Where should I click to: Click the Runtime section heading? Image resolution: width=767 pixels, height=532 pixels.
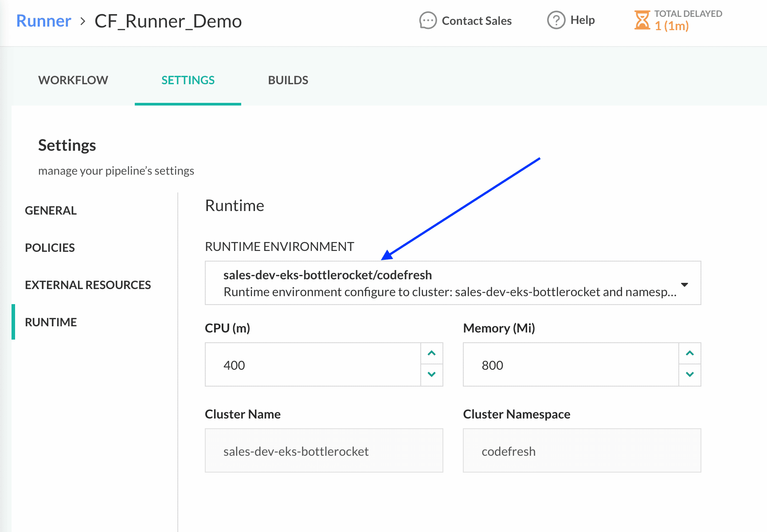pyautogui.click(x=235, y=206)
